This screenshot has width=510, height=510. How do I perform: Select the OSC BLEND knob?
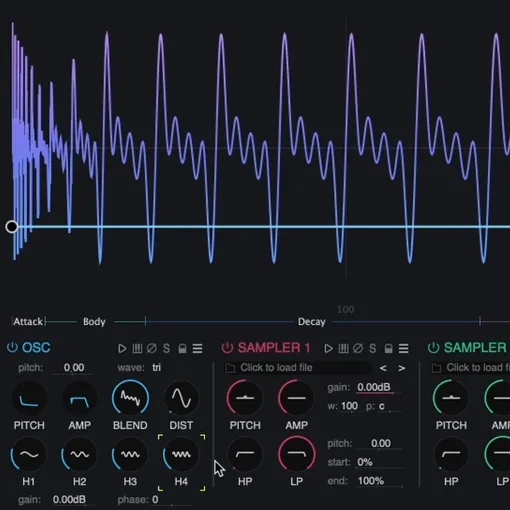[130, 397]
